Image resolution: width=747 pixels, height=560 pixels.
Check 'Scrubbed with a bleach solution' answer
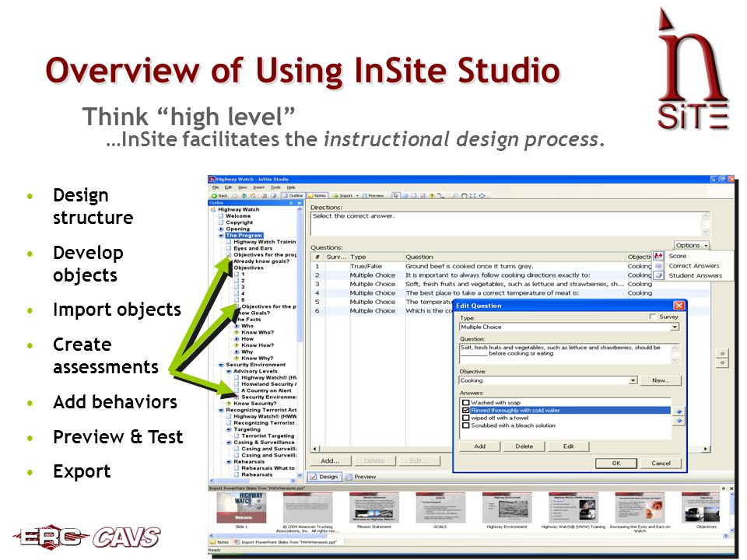[466, 425]
